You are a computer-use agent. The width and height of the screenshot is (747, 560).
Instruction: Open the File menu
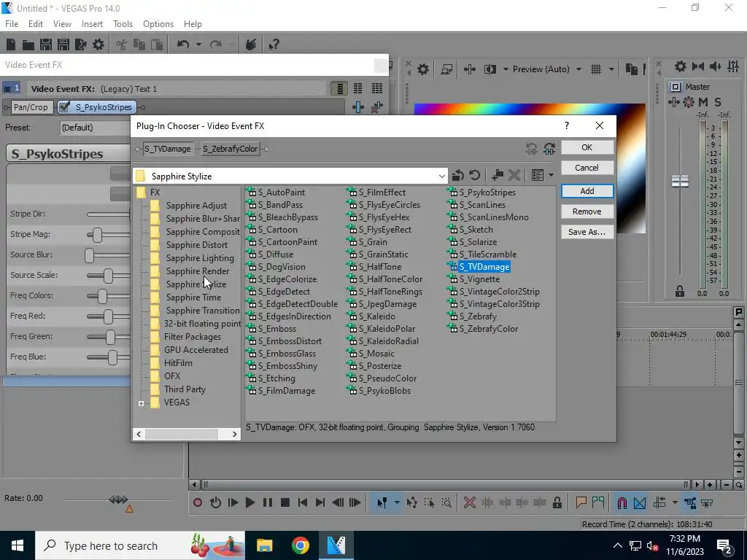click(x=12, y=24)
